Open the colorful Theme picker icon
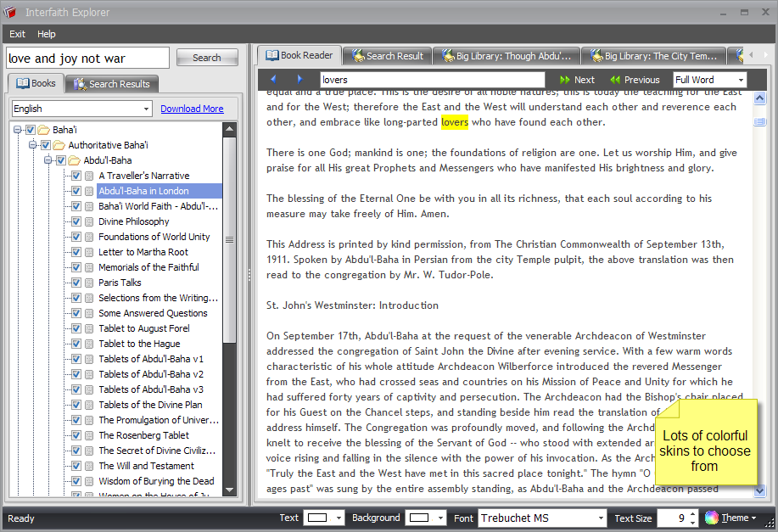The image size is (778, 532). click(x=711, y=518)
